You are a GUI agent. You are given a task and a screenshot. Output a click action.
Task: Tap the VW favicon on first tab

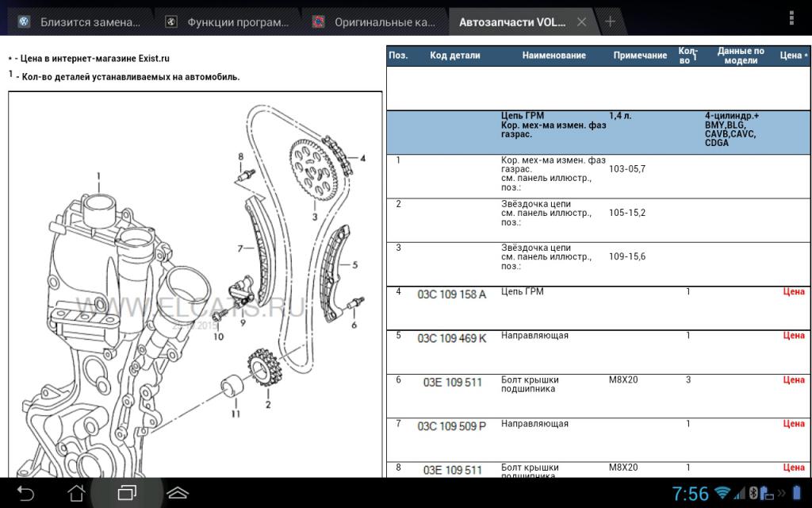pyautogui.click(x=24, y=21)
